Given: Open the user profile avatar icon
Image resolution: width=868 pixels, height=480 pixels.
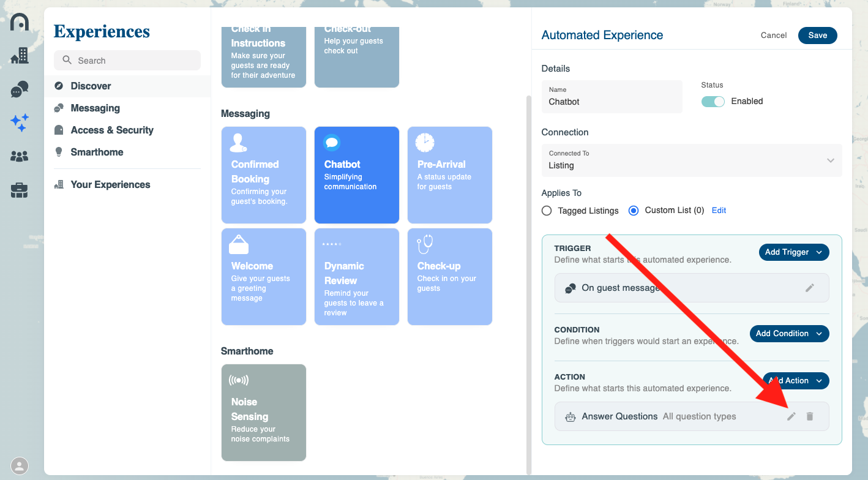Looking at the screenshot, I should click(x=20, y=466).
